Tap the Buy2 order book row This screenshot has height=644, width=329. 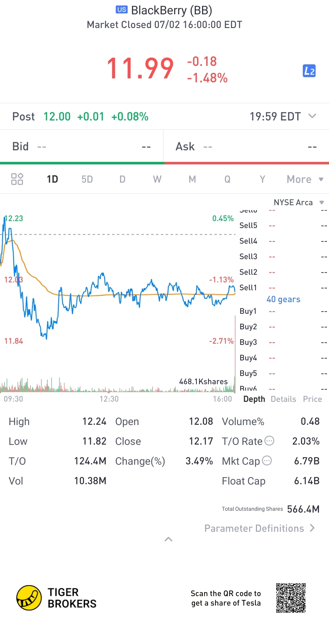click(283, 327)
